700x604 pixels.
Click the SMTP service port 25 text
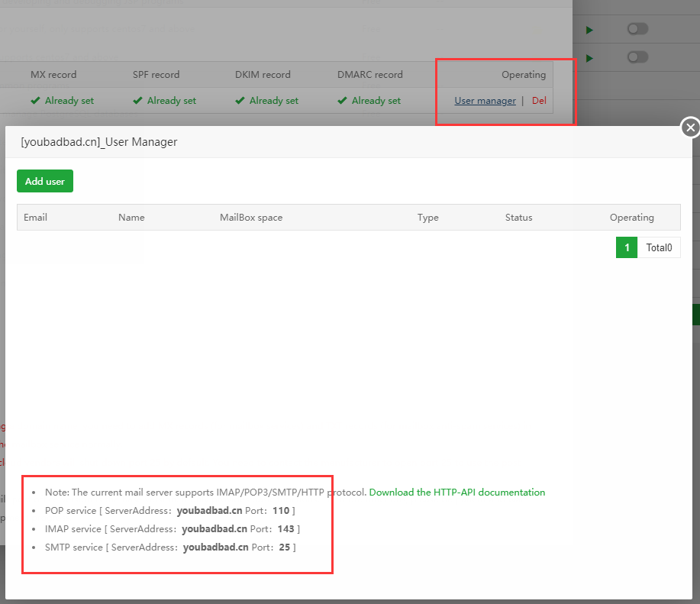[x=285, y=547]
